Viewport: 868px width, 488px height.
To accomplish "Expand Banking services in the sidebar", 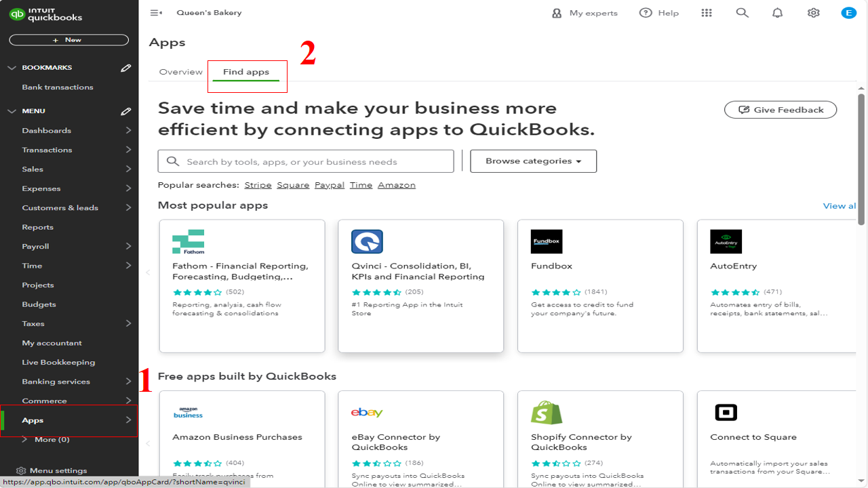I will [56, 381].
